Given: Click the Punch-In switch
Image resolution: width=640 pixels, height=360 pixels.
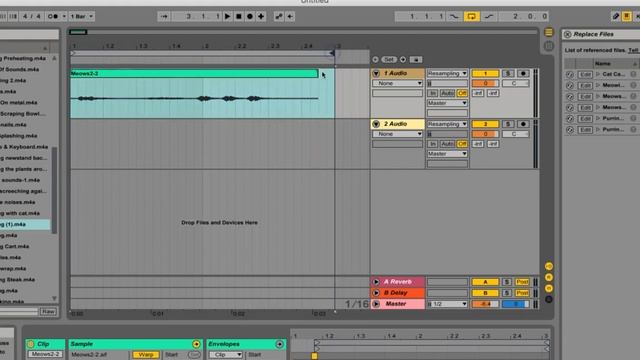Looking at the screenshot, I should tap(454, 16).
